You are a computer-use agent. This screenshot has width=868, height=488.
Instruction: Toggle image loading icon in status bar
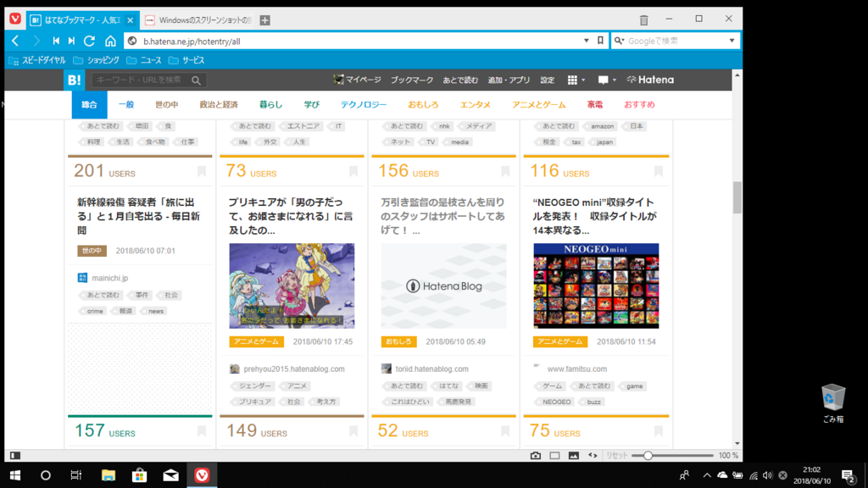coord(574,455)
